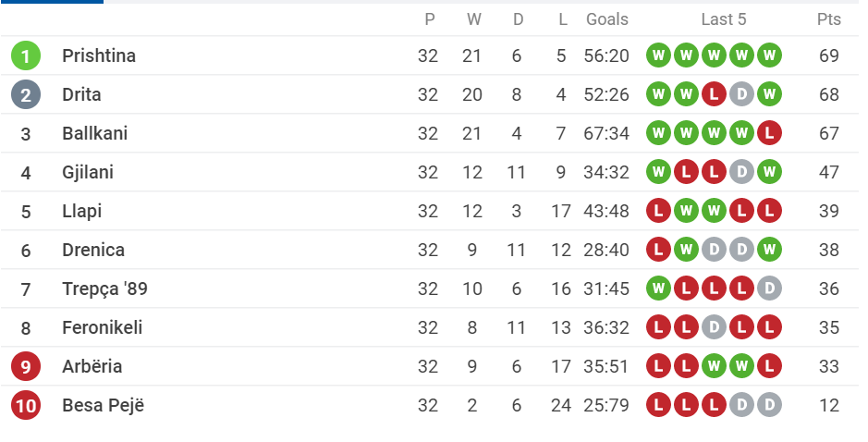This screenshot has width=868, height=442.
Task: Click Trepça '89's draw icon in Last 5
Action: coord(769,289)
